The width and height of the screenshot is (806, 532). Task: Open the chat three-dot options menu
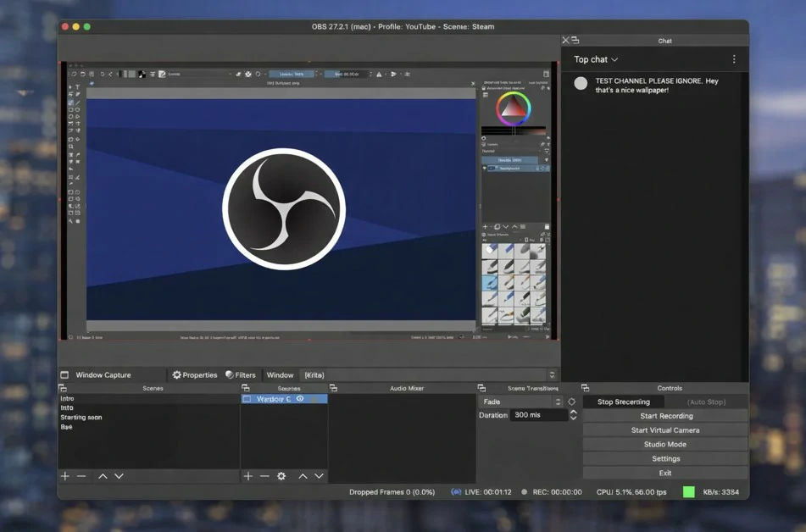click(x=734, y=59)
